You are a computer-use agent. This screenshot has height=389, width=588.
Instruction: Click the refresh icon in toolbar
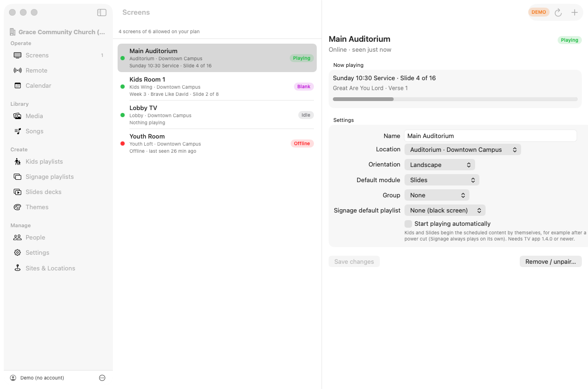[558, 12]
